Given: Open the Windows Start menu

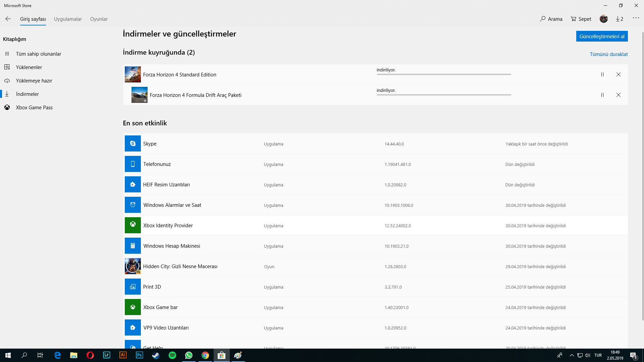Looking at the screenshot, I should 8,355.
